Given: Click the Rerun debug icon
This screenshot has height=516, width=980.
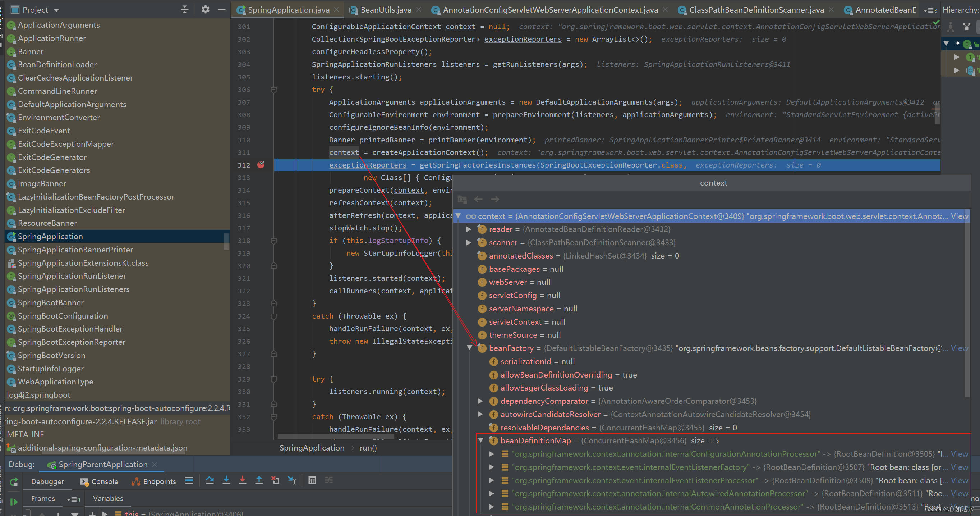Looking at the screenshot, I should tap(14, 482).
